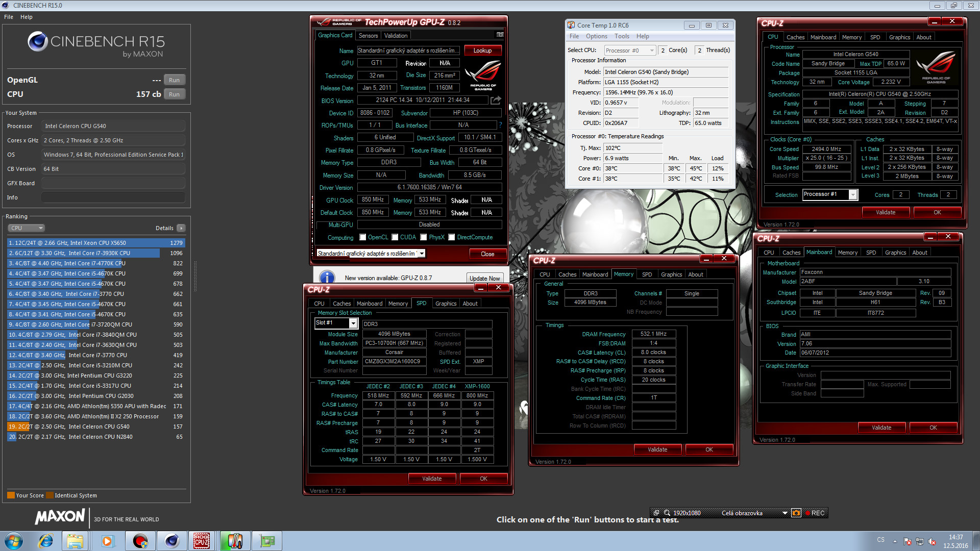Open About tab in CPU-Z Mainboard window
This screenshot has height=551, width=980.
[920, 253]
